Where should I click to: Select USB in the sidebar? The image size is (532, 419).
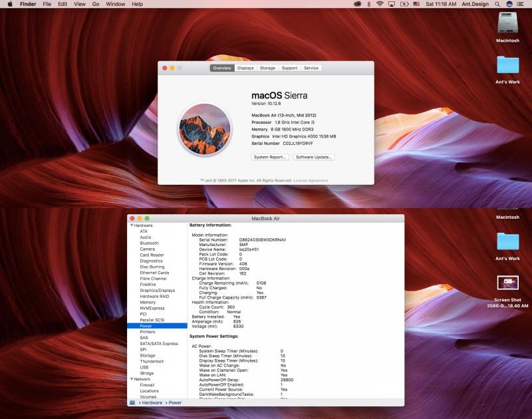click(x=144, y=367)
